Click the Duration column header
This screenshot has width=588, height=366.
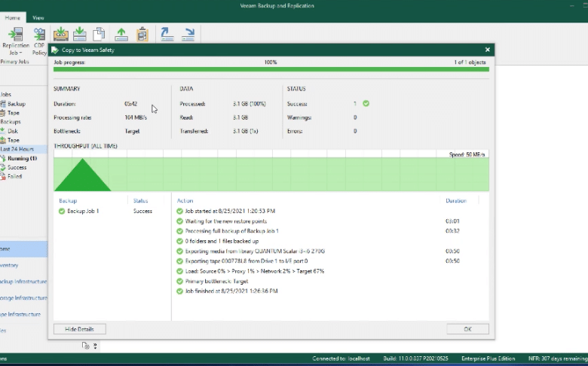tap(456, 201)
